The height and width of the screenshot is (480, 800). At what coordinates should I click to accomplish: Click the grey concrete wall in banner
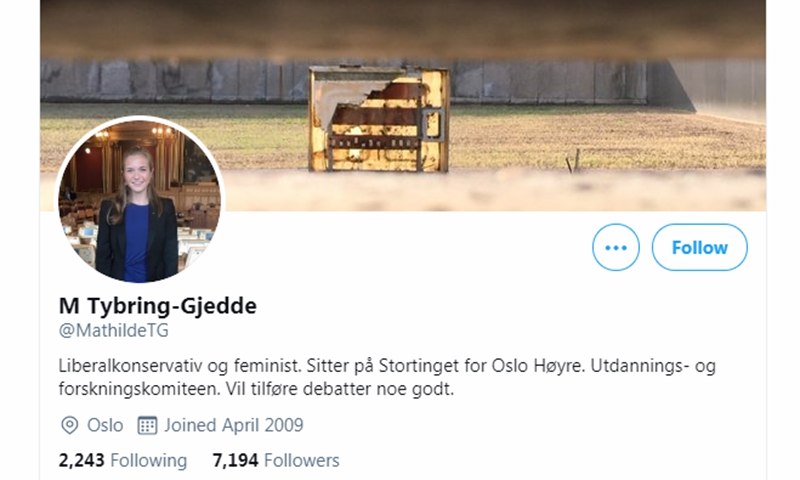coord(173,82)
